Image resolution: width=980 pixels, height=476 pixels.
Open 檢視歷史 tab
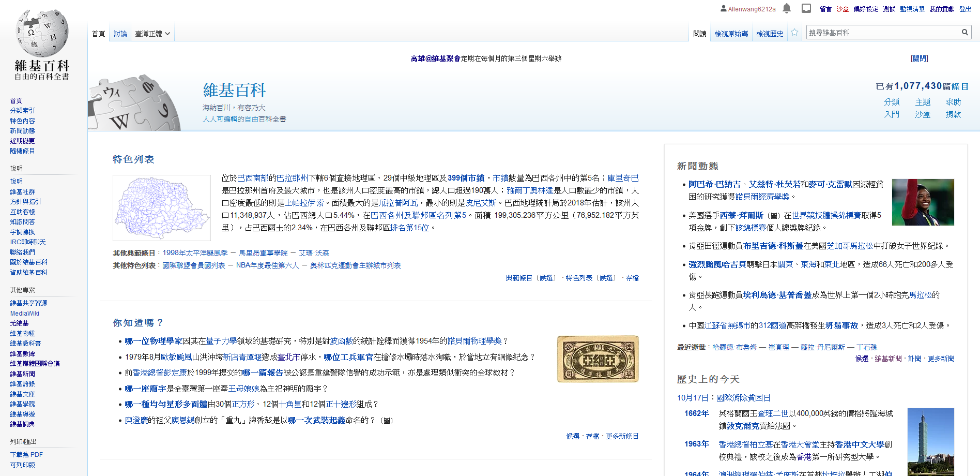click(x=770, y=34)
